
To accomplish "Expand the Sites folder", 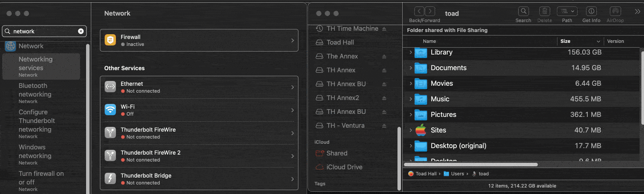I will [x=410, y=130].
